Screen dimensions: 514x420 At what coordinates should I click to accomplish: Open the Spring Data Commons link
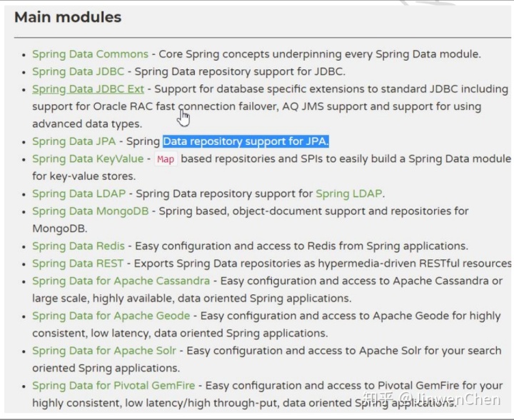click(90, 54)
